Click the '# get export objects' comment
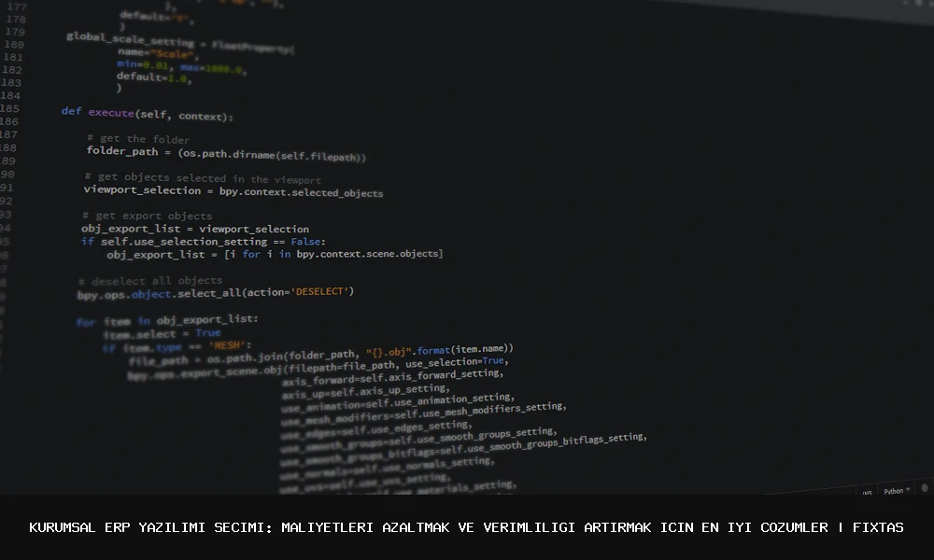The image size is (934, 560). (148, 216)
